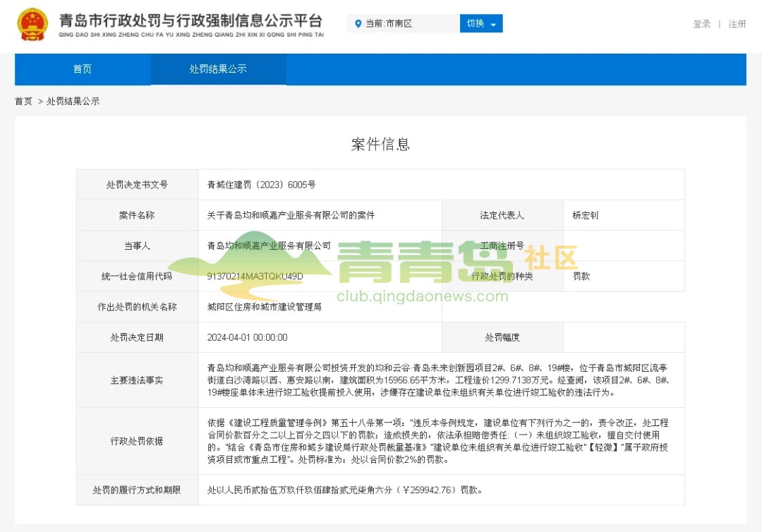Viewport: 762px width, 532px height.
Task: Click the location pin icon
Action: pyautogui.click(x=358, y=24)
